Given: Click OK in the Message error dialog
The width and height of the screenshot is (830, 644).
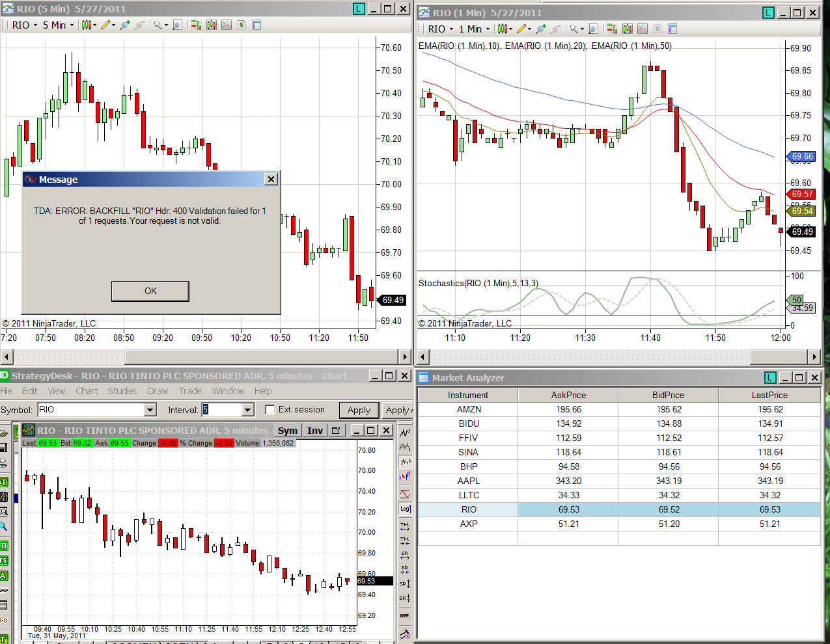Looking at the screenshot, I should coord(150,291).
